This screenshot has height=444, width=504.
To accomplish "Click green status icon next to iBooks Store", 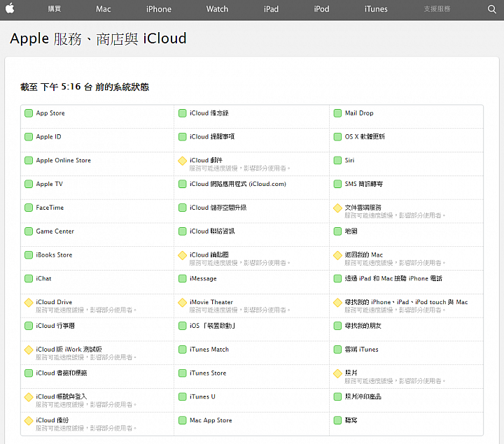I will point(29,255).
